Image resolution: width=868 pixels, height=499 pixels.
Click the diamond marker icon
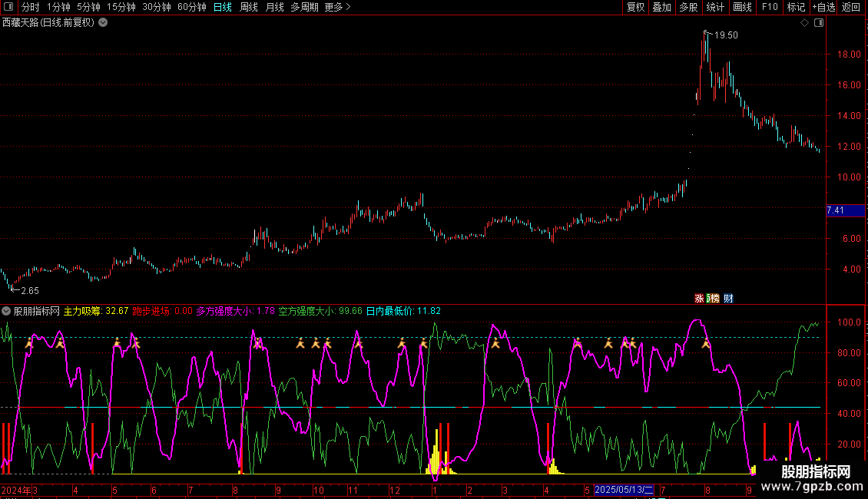coord(804,23)
